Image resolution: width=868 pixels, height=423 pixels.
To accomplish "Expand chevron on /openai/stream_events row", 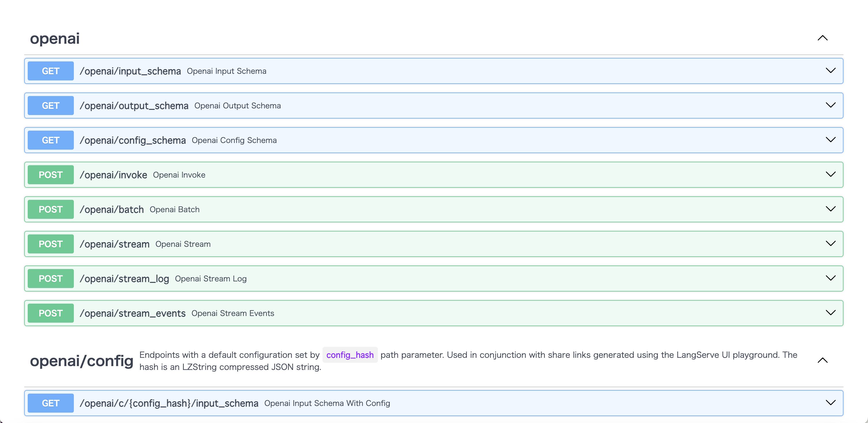I will pos(830,313).
